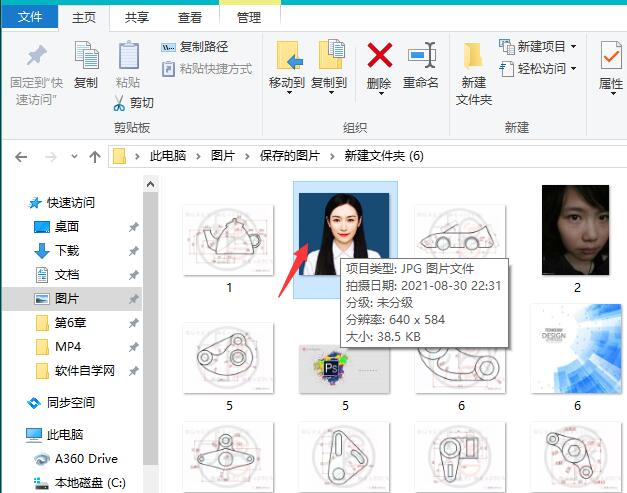
Task: Click 保存的图片 in the address breadcrumb
Action: (290, 156)
